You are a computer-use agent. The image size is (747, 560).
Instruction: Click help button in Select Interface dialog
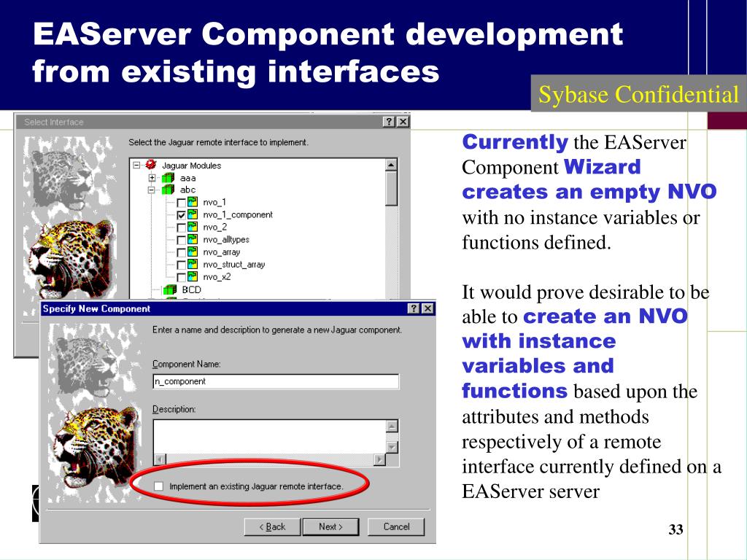390,122
